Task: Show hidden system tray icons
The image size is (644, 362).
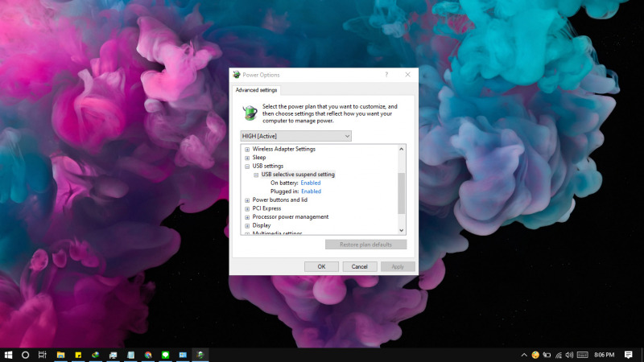Action: 524,355
